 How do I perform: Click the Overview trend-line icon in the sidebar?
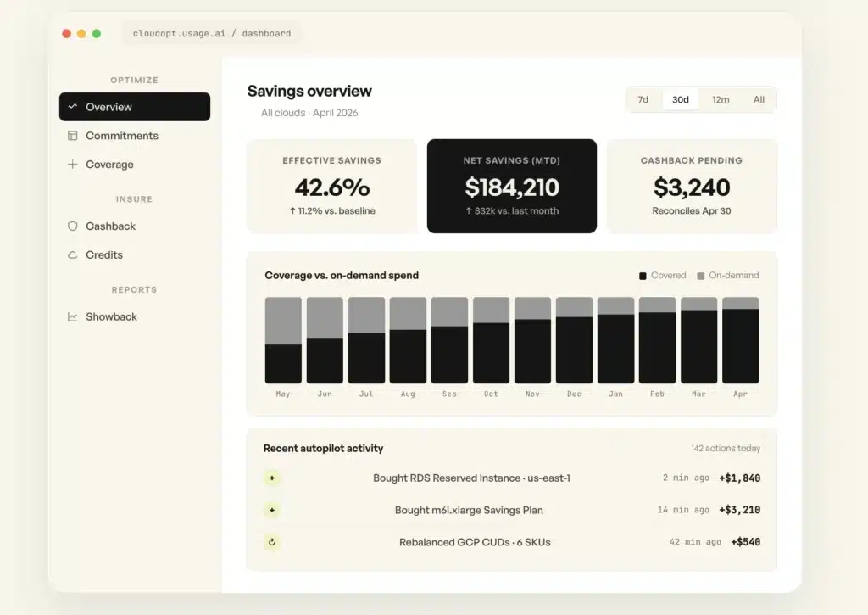(73, 106)
